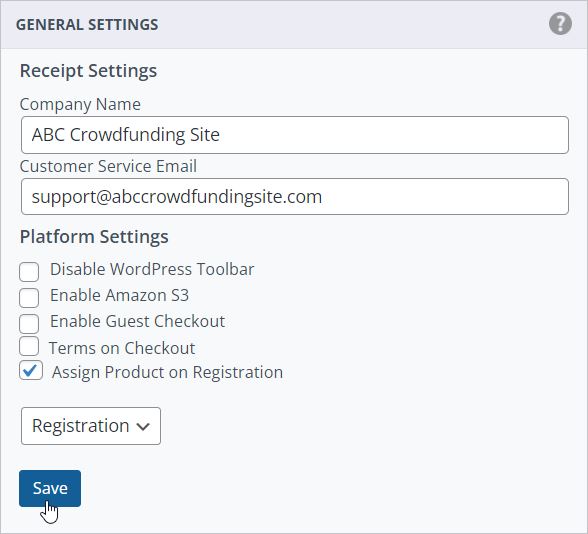Click the Company Name input field
588x534 pixels.
pos(295,135)
